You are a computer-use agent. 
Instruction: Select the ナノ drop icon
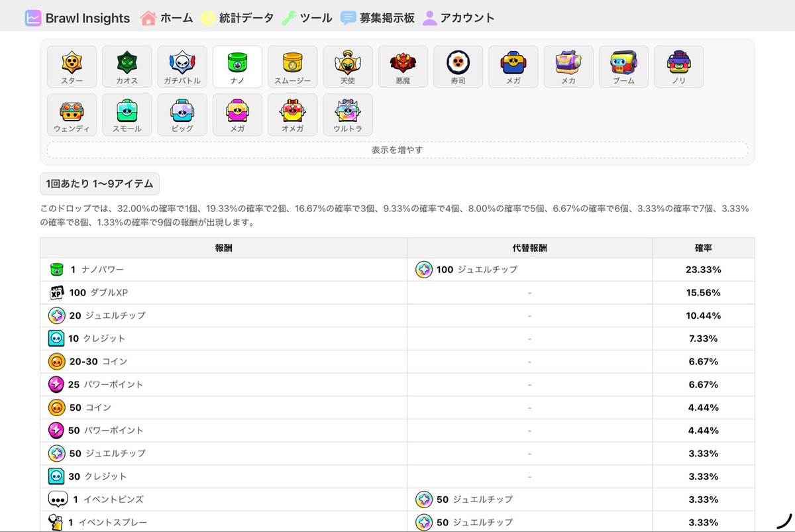(237, 66)
